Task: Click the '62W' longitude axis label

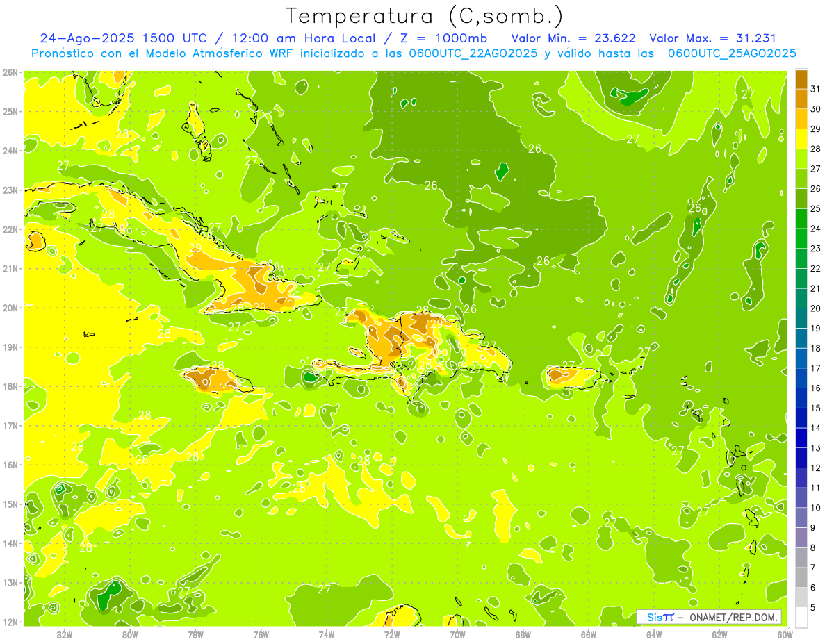Action: (x=719, y=634)
